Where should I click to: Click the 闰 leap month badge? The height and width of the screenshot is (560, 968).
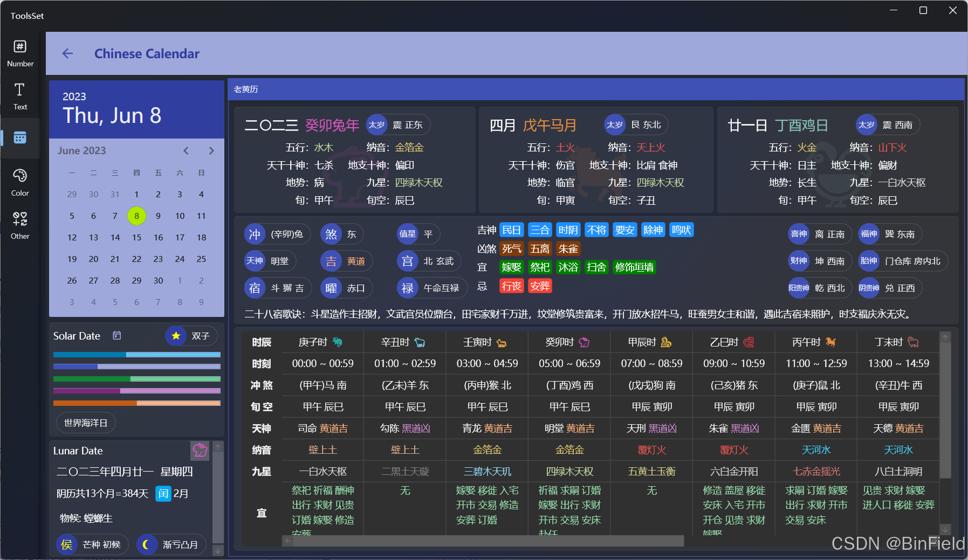pyautogui.click(x=163, y=493)
